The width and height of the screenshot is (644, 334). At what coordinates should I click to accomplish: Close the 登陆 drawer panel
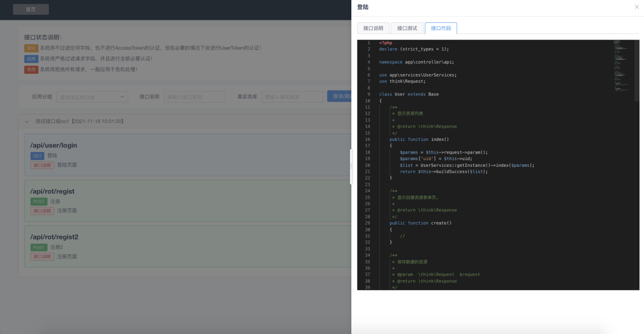click(x=636, y=7)
